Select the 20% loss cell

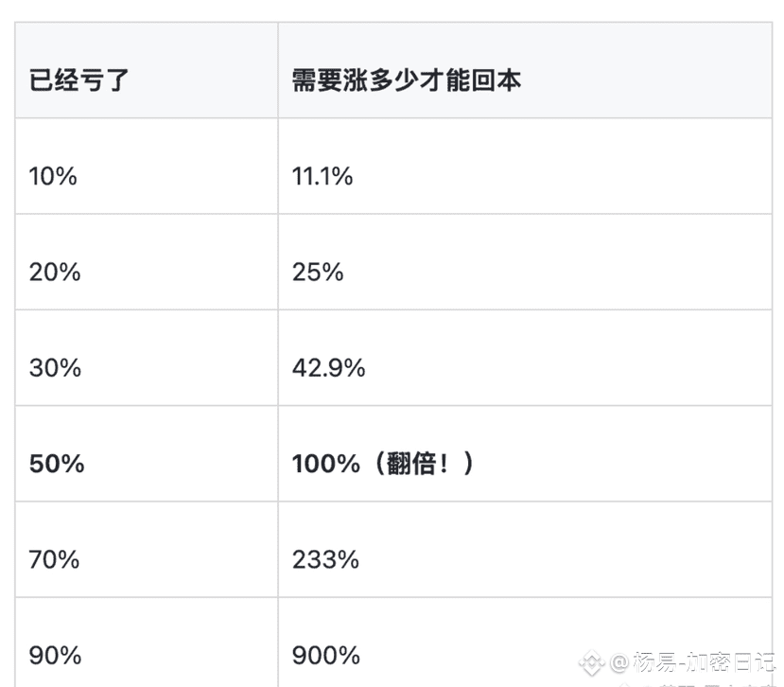click(x=55, y=273)
